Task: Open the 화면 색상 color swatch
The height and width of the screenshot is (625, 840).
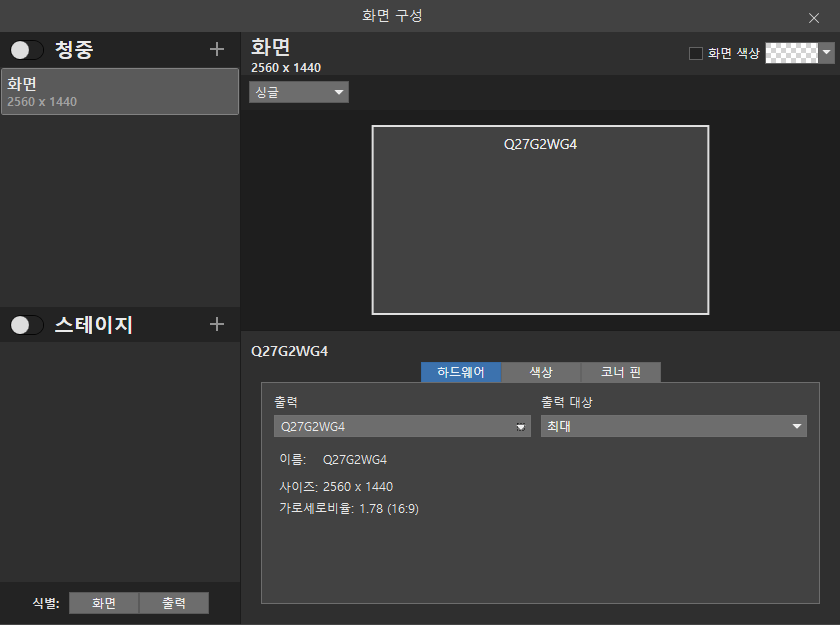Action: [791, 53]
